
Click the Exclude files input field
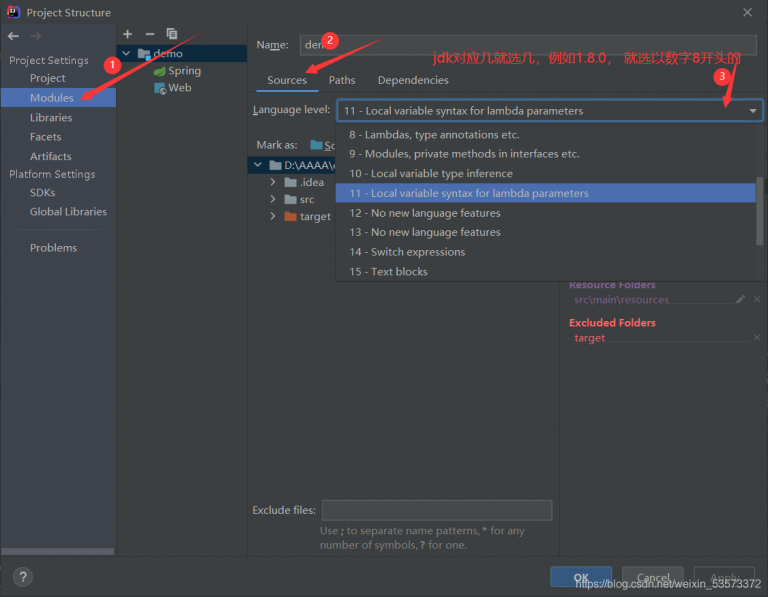[x=436, y=510]
